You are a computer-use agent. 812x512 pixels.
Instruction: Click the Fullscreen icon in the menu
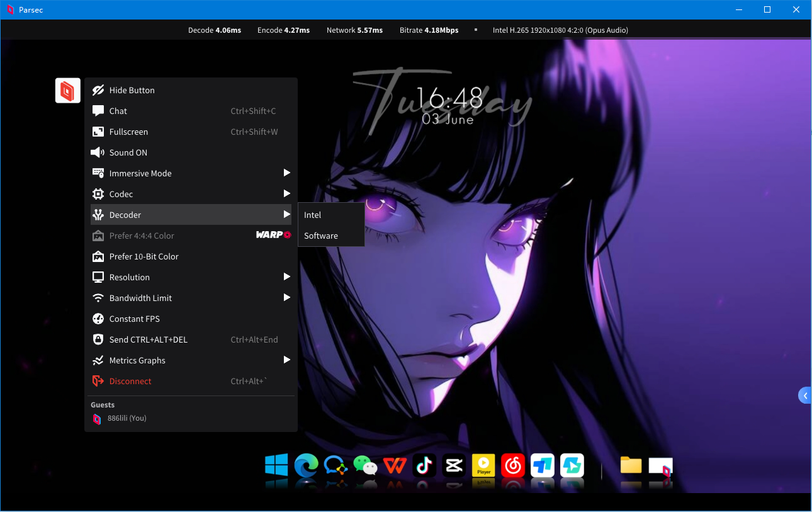(98, 132)
